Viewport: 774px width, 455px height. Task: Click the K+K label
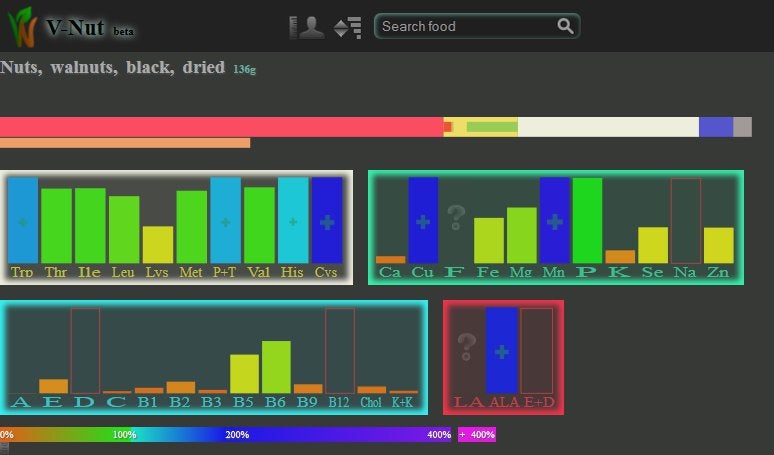[402, 402]
